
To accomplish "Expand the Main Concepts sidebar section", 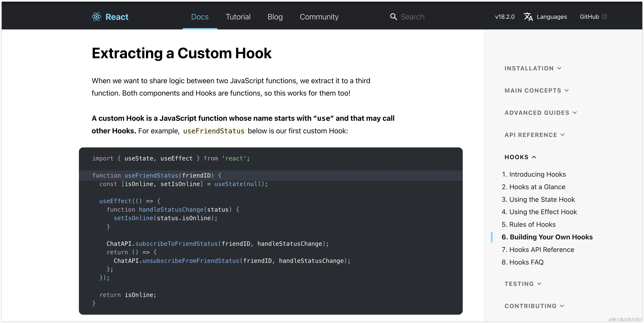I will pyautogui.click(x=537, y=91).
